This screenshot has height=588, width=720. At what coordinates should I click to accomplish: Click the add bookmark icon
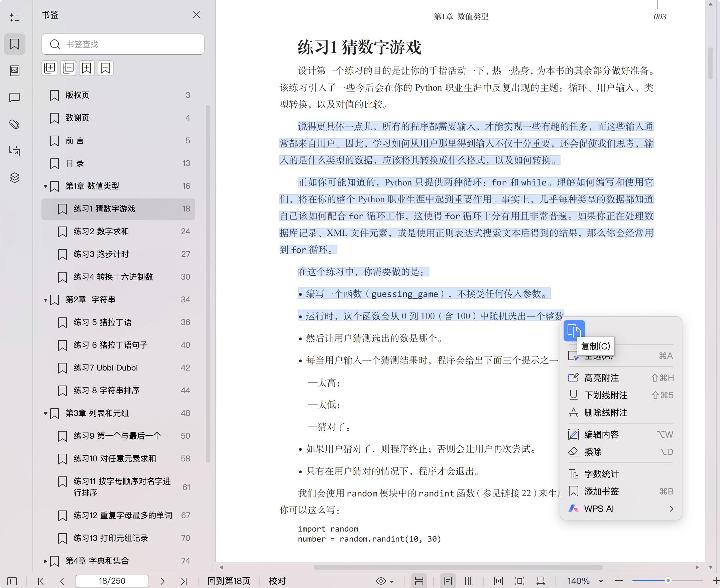point(87,68)
